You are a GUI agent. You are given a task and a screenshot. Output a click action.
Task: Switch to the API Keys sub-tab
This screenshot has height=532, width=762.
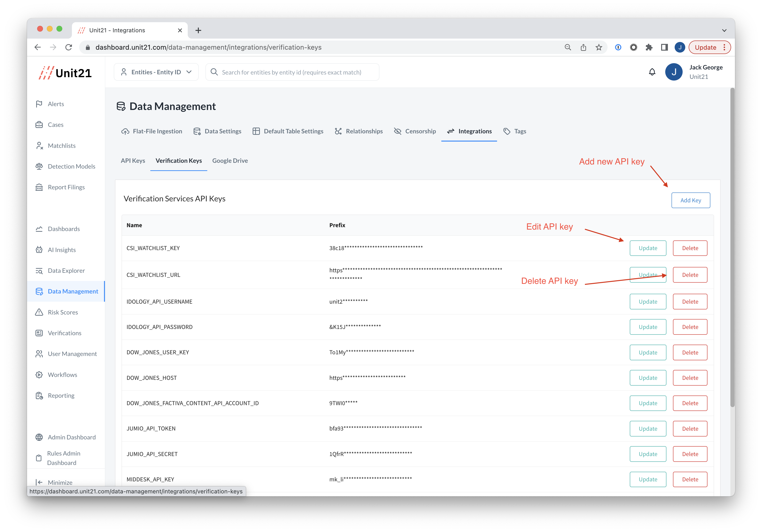point(133,161)
